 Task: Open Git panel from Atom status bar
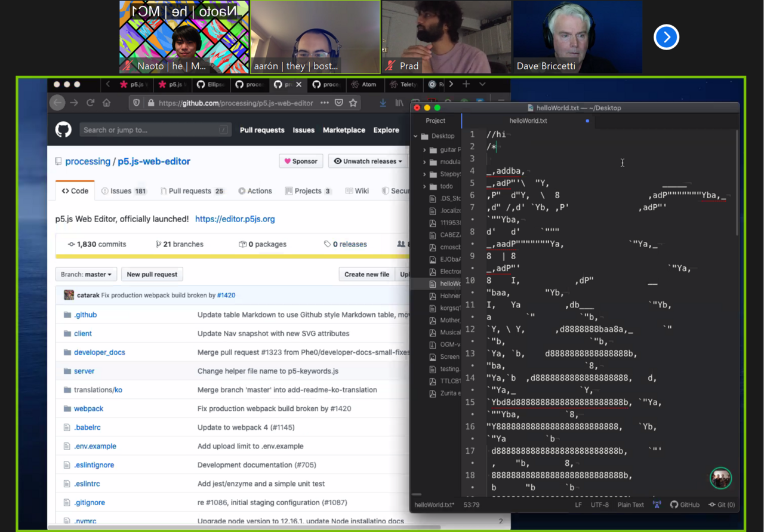721,505
